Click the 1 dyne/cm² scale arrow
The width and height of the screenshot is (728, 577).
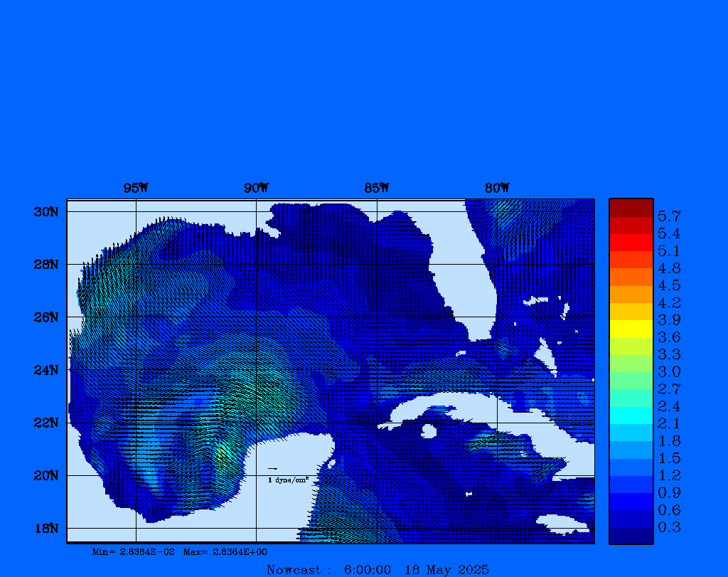tap(272, 469)
